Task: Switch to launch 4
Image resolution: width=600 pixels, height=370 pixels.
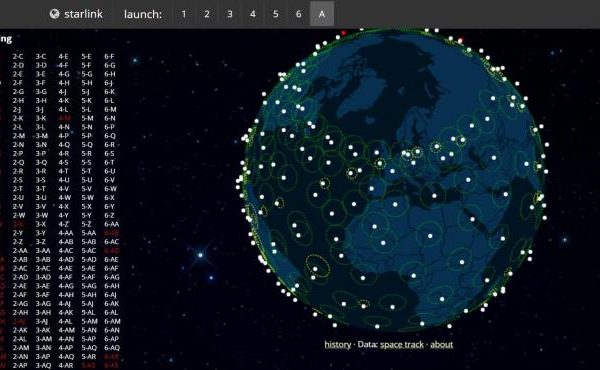Action: (x=253, y=14)
